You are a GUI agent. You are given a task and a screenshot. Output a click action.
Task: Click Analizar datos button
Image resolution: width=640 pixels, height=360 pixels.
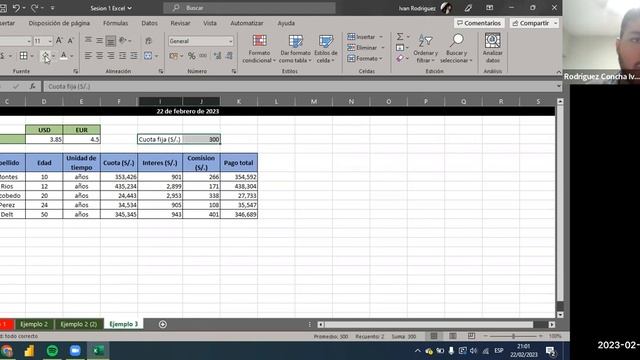(x=493, y=49)
